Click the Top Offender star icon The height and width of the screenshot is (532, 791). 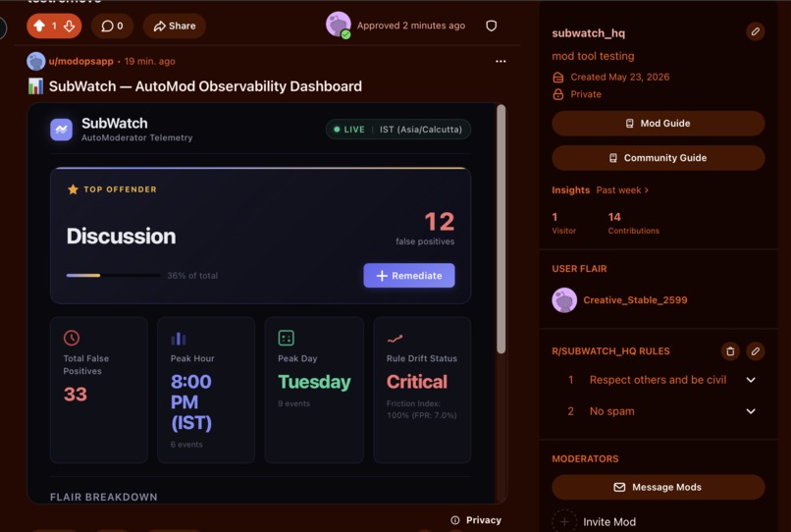pos(74,189)
